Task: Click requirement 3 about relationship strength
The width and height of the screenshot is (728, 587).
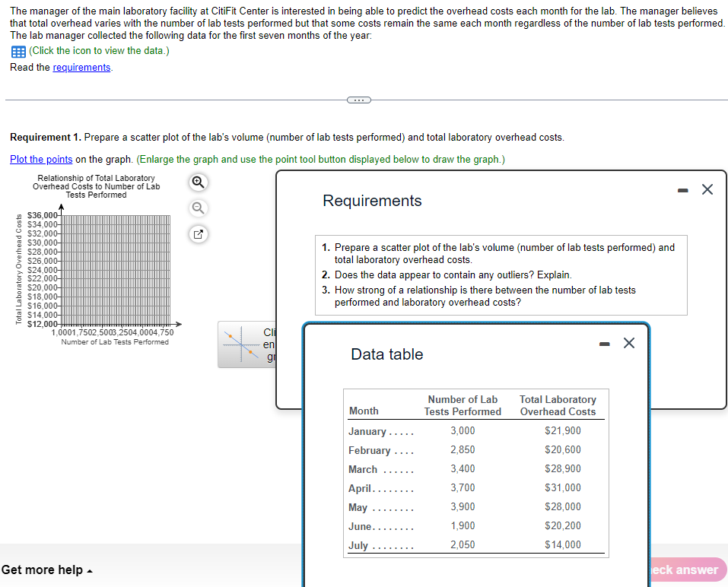Action: tap(478, 296)
